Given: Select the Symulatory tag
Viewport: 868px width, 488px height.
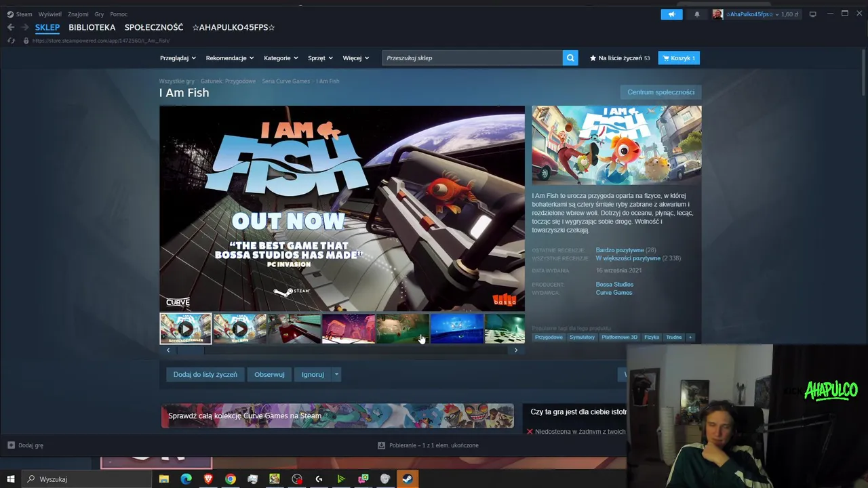Looking at the screenshot, I should coord(582,337).
